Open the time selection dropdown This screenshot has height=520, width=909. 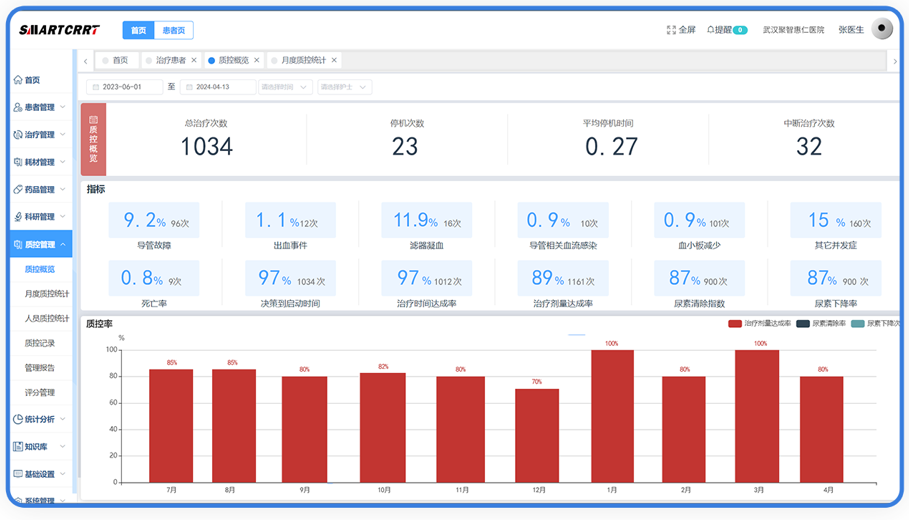pos(285,87)
